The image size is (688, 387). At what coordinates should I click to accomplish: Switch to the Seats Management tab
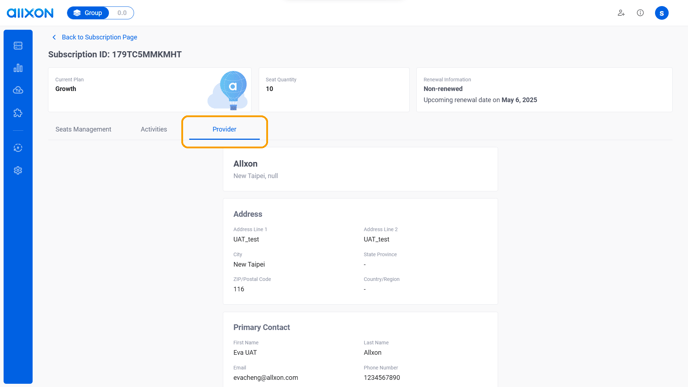[x=83, y=129]
